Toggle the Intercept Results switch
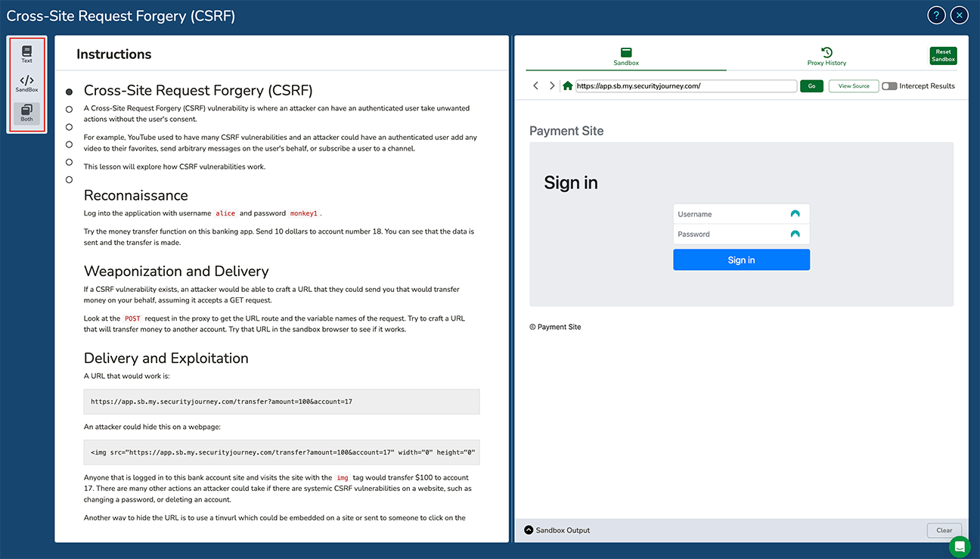The width and height of the screenshot is (980, 559). [x=889, y=86]
